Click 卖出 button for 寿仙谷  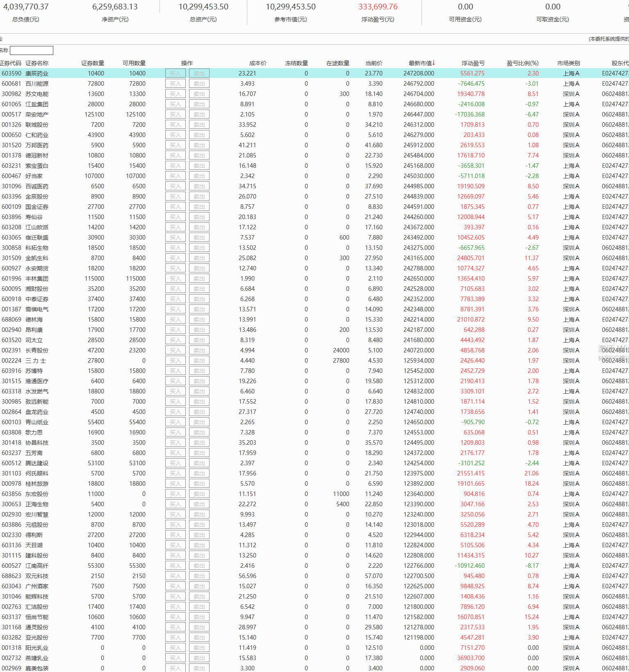(x=199, y=217)
